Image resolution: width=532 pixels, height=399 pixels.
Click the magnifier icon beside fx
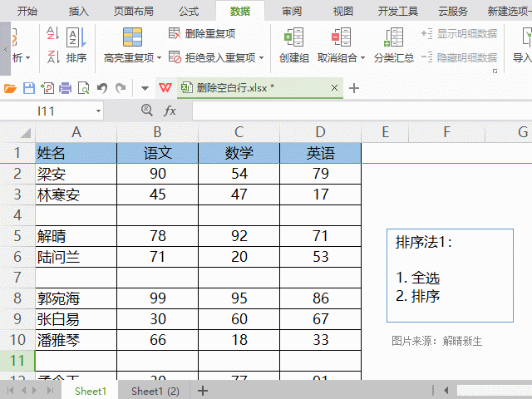[146, 111]
